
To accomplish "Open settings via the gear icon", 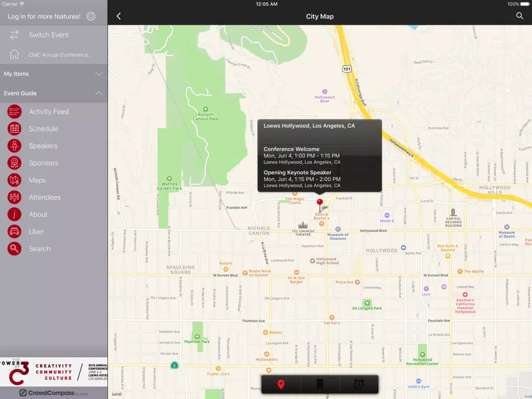I will coord(90,16).
